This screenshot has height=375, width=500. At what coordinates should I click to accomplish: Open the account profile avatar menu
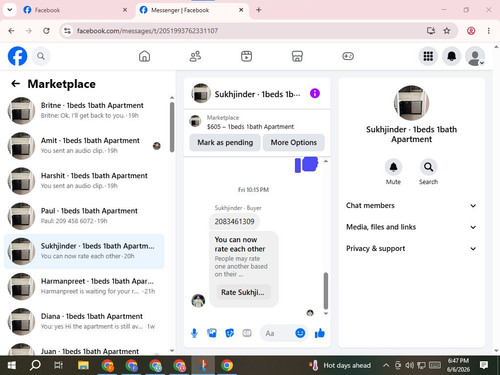coord(475,56)
